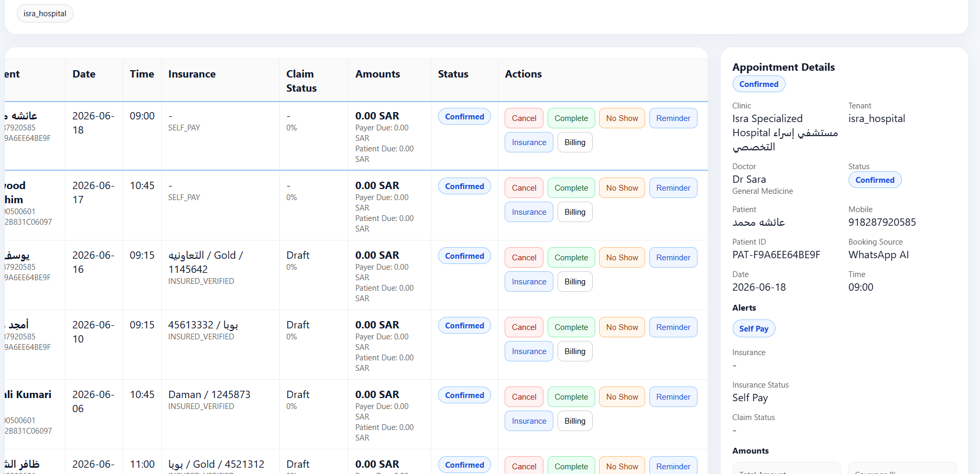Click WhatsApp AI booking source value
This screenshot has height=474, width=980.
pos(878,255)
